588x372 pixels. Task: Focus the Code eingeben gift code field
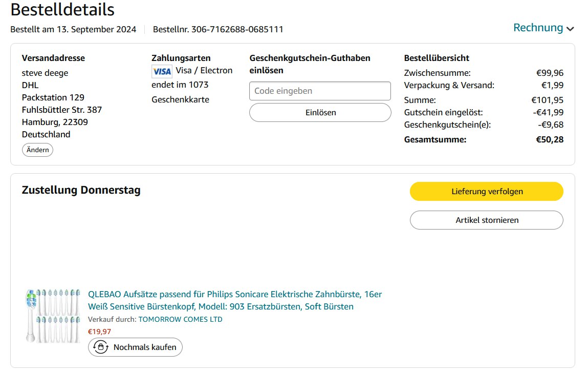tap(320, 91)
